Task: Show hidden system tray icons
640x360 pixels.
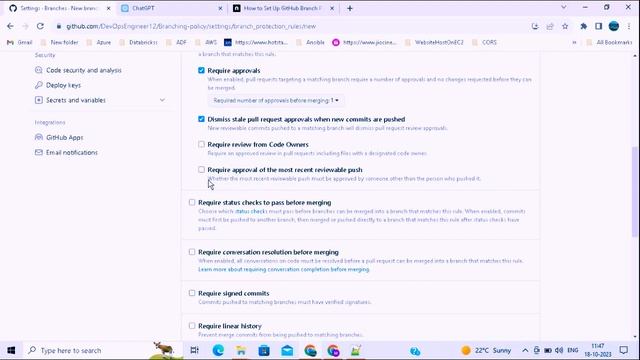Action: (525, 350)
